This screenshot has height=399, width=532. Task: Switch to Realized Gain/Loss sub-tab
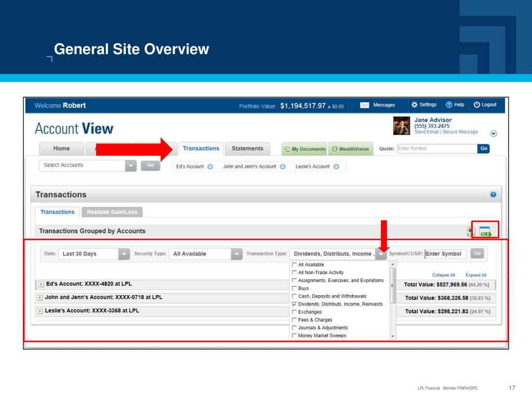[x=112, y=212]
